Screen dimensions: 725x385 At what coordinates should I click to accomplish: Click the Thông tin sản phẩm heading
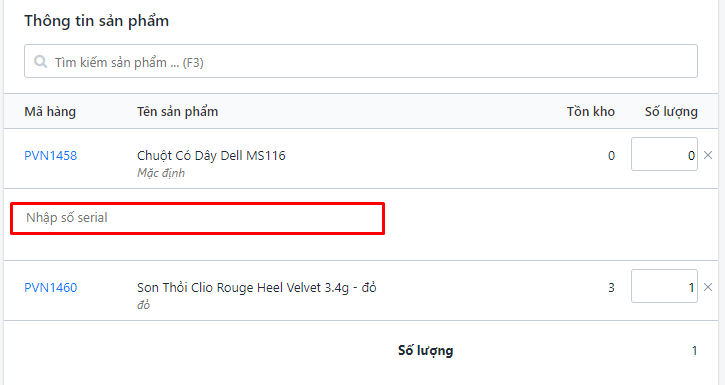coord(96,21)
